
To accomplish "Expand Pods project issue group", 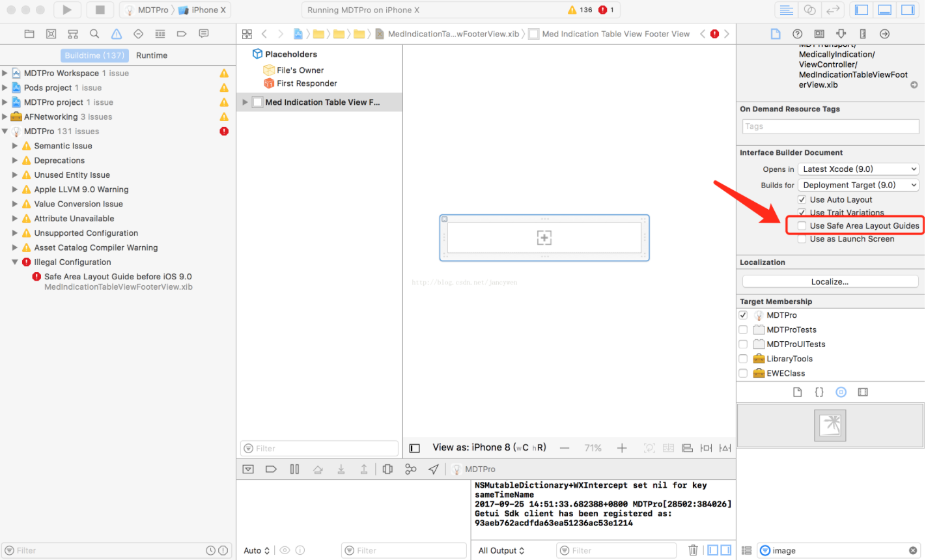I will 5,88.
